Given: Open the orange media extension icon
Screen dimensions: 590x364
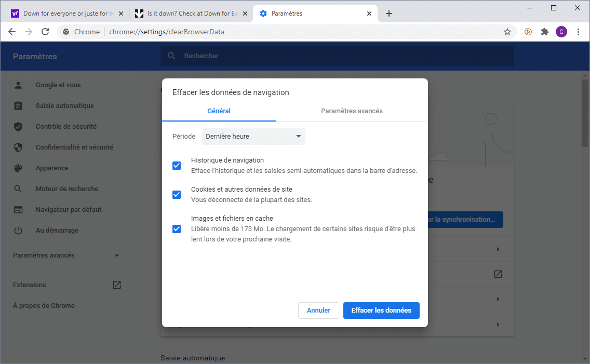Looking at the screenshot, I should [x=528, y=32].
